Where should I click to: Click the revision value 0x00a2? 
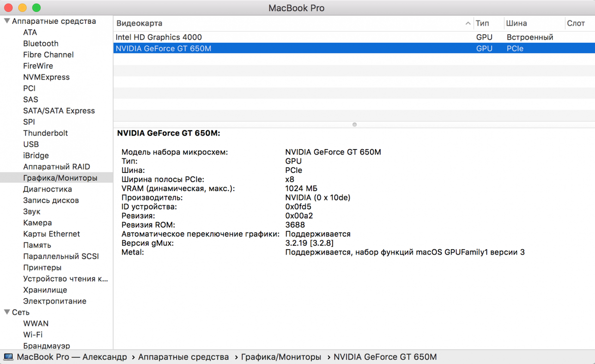point(299,216)
